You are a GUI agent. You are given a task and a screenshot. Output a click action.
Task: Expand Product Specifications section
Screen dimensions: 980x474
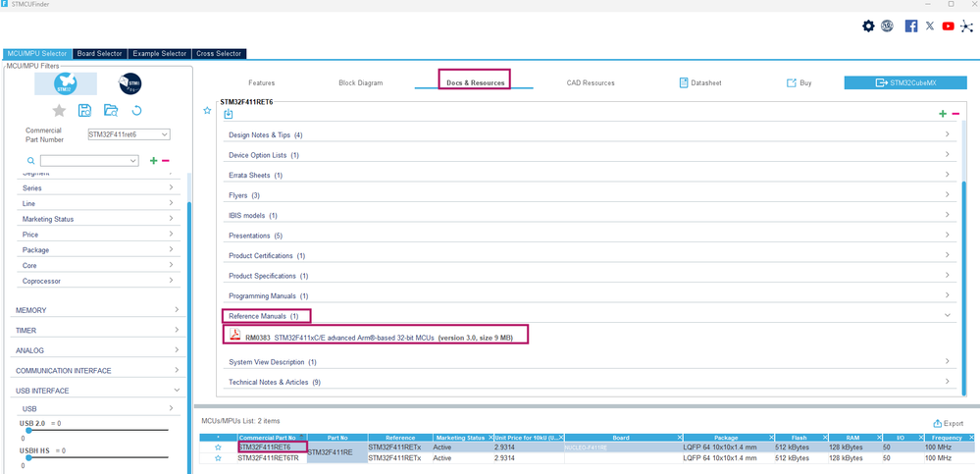tap(948, 275)
